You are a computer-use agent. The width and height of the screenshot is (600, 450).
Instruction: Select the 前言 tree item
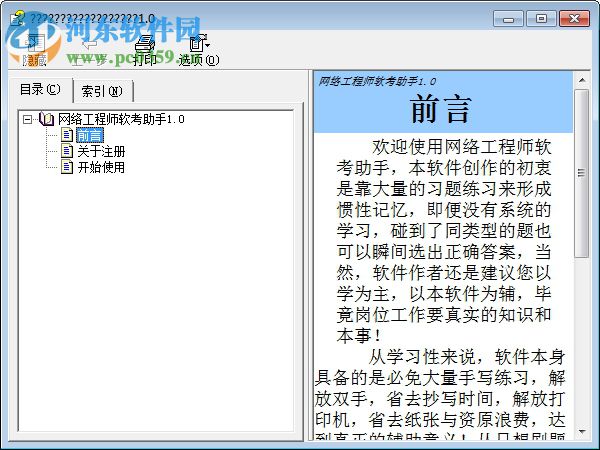click(x=90, y=135)
